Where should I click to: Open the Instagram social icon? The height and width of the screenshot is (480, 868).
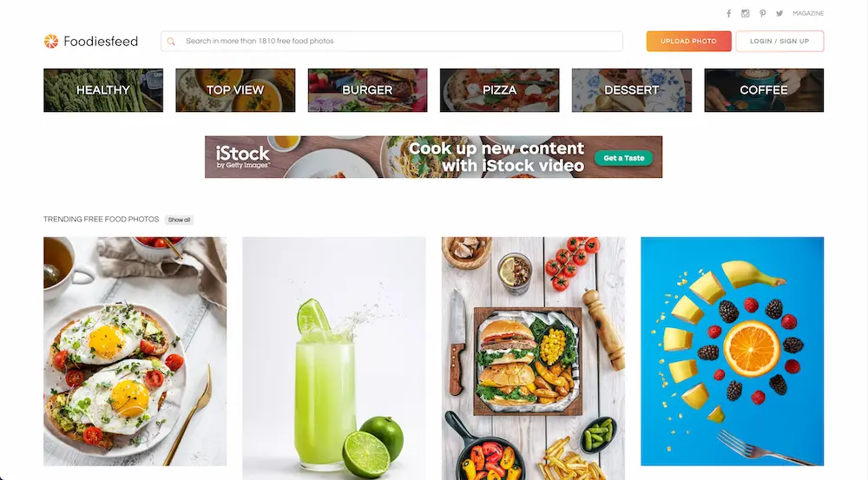pyautogui.click(x=745, y=13)
